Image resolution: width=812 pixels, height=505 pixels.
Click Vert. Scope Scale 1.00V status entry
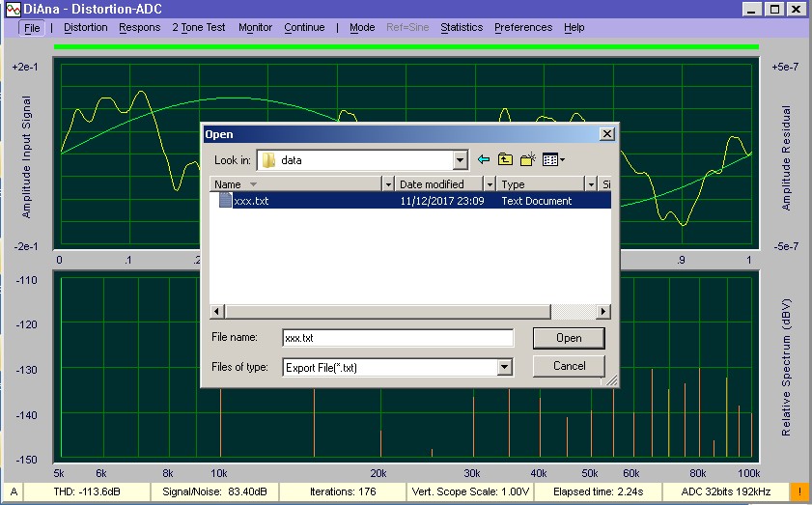[x=470, y=491]
